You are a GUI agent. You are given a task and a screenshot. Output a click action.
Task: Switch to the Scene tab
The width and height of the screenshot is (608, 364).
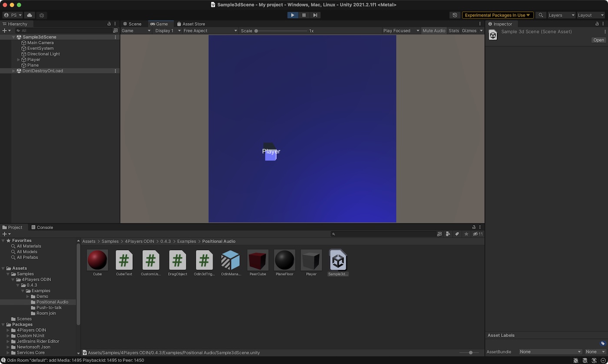click(132, 24)
